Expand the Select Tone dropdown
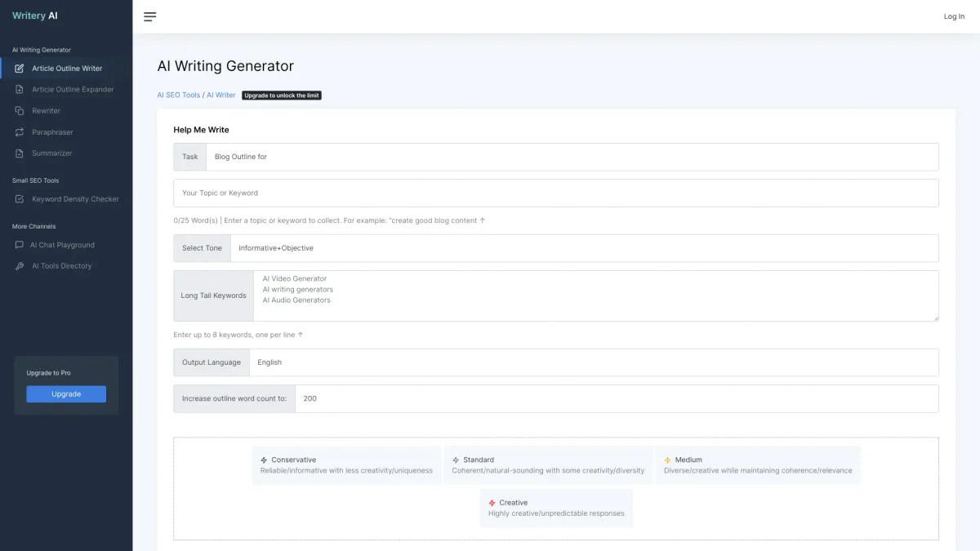The width and height of the screenshot is (980, 551). point(584,248)
